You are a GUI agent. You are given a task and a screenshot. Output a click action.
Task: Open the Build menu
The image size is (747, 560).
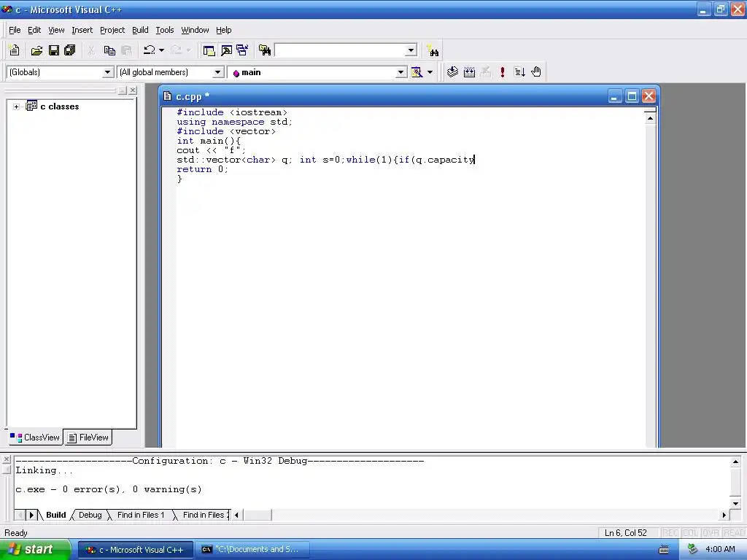point(140,30)
